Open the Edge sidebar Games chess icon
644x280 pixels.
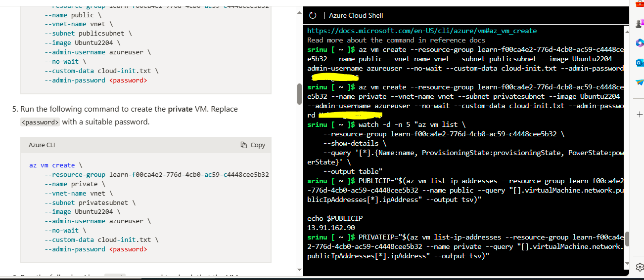tap(639, 23)
